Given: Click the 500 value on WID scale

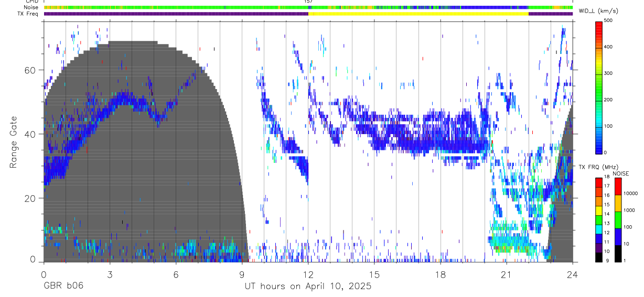Looking at the screenshot, I should [609, 20].
